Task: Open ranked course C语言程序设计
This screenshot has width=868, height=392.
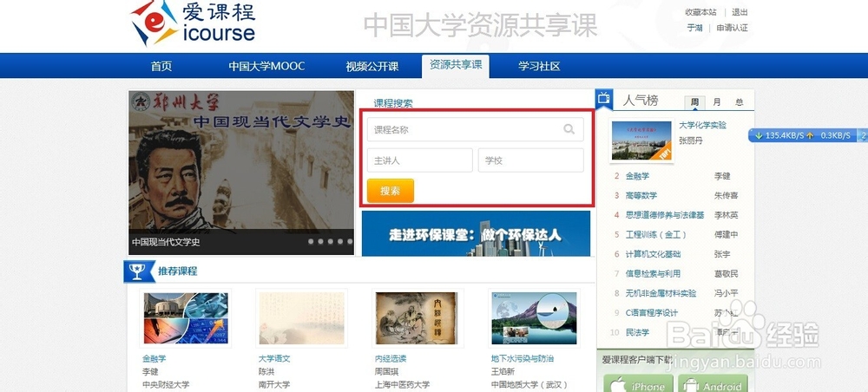Action: click(x=651, y=313)
